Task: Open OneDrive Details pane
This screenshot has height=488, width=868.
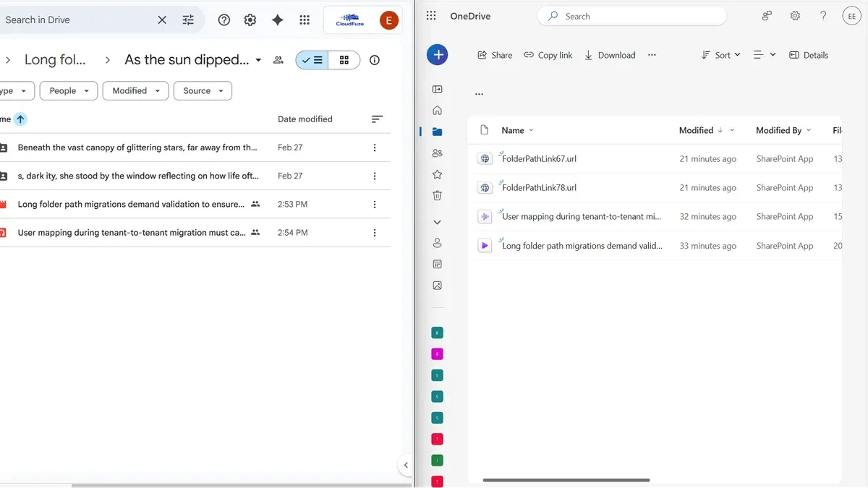Action: pyautogui.click(x=809, y=55)
